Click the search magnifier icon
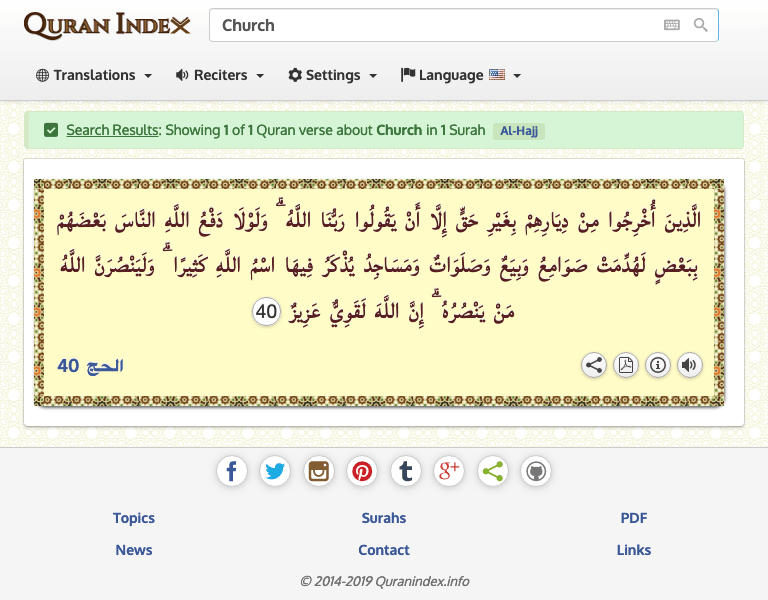 701,25
